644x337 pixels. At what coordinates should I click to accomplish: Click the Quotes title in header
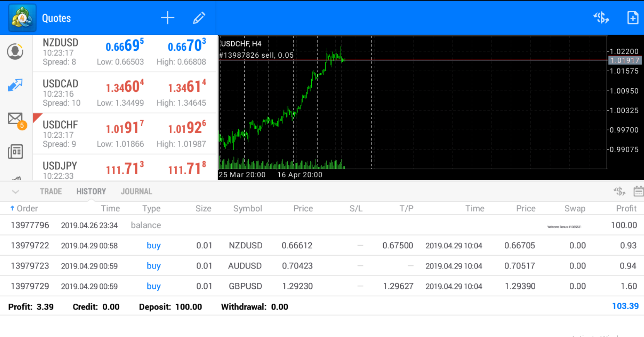pyautogui.click(x=56, y=18)
